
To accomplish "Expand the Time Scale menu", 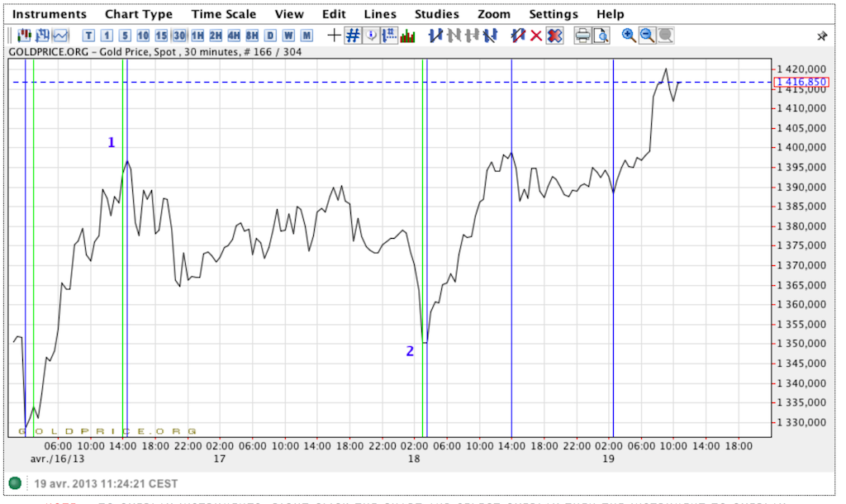I will 223,14.
